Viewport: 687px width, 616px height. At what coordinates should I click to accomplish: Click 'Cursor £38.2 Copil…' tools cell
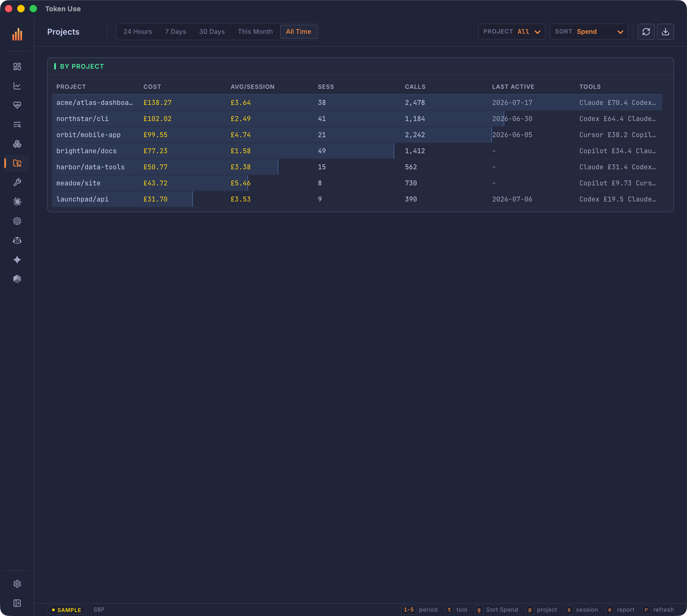(617, 135)
